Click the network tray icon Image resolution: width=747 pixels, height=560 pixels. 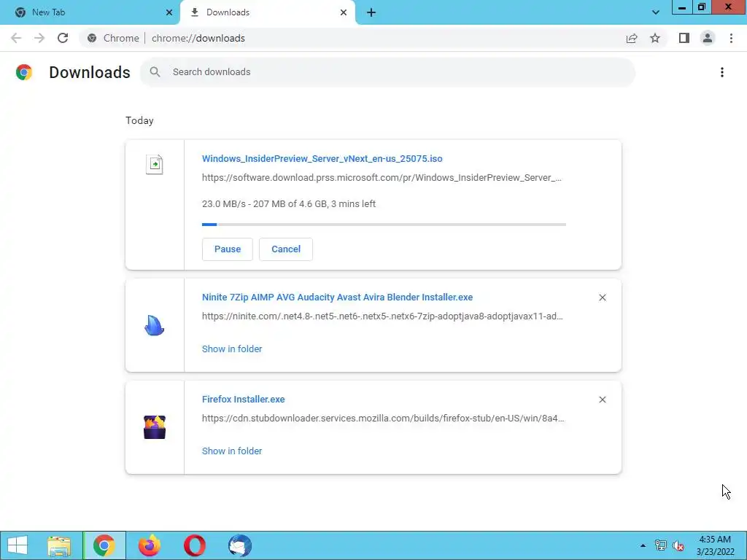[x=661, y=545]
